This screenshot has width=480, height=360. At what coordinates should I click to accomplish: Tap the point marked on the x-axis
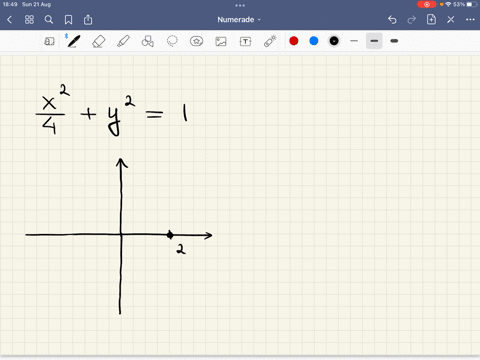coord(170,235)
